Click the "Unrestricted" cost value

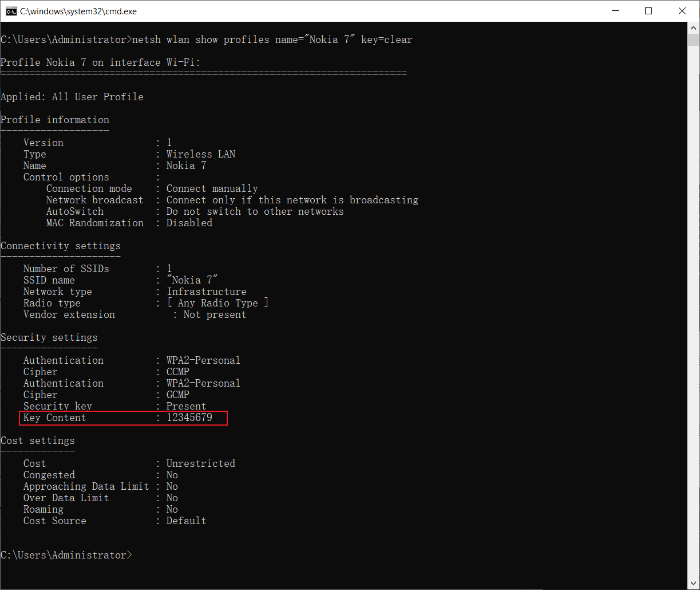tap(200, 463)
